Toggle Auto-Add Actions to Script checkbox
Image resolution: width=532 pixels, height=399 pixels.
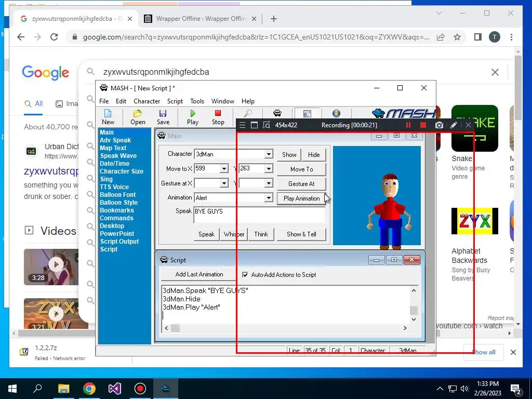245,275
